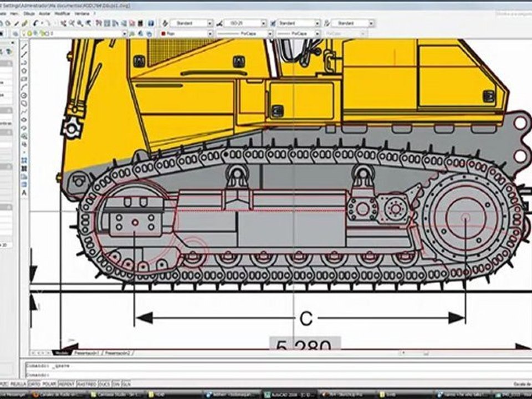Click the dimension letter C
The image size is (532, 399).
306,319
